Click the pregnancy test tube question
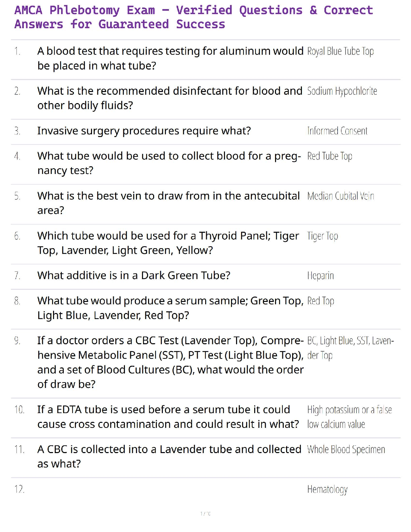The image size is (411, 532). pos(169,163)
